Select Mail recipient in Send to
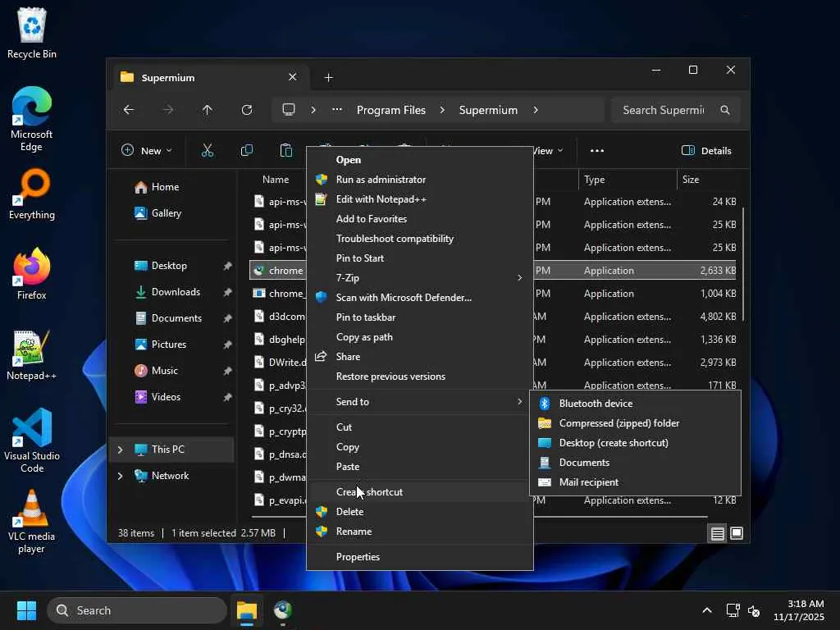This screenshot has height=630, width=840. point(636,482)
